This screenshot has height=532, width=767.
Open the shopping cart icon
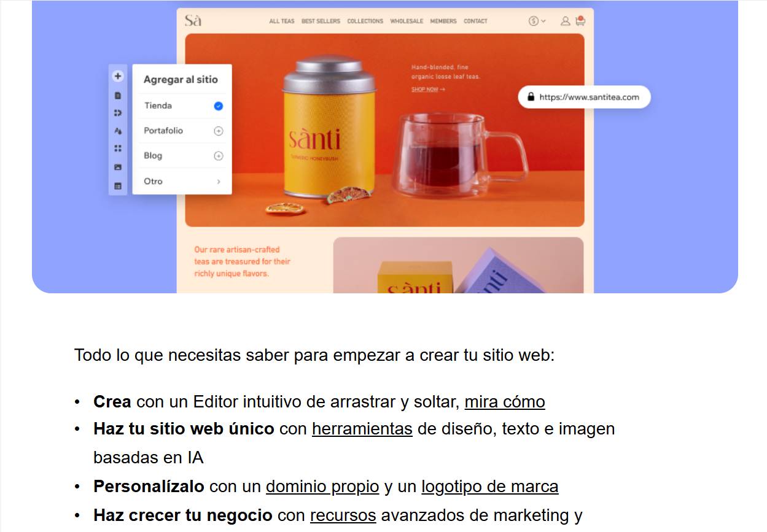pos(580,21)
